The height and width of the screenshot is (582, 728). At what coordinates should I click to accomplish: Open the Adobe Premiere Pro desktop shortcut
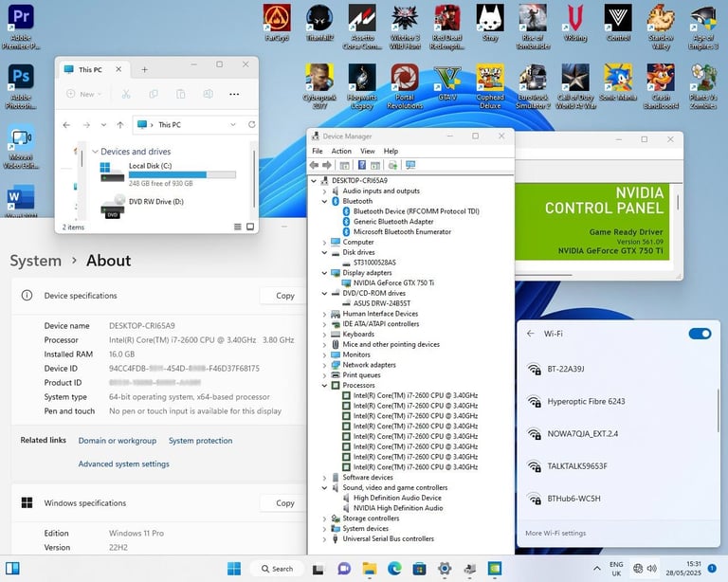coord(22,19)
